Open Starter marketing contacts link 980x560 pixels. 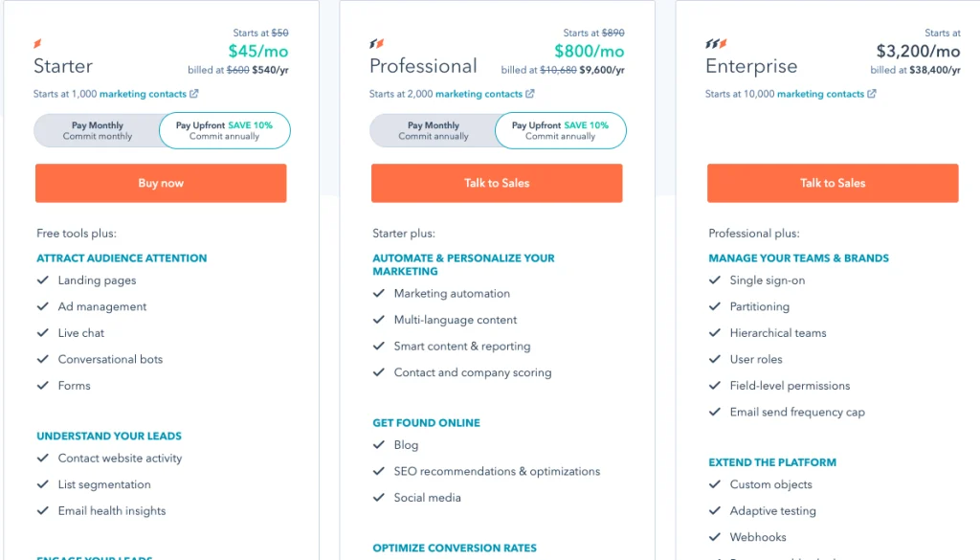144,94
